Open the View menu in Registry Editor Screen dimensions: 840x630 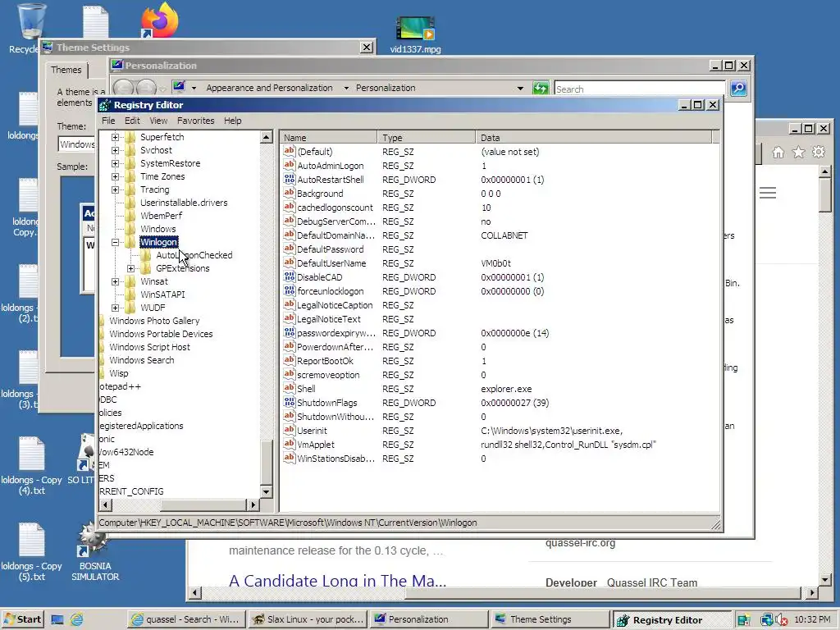[158, 121]
